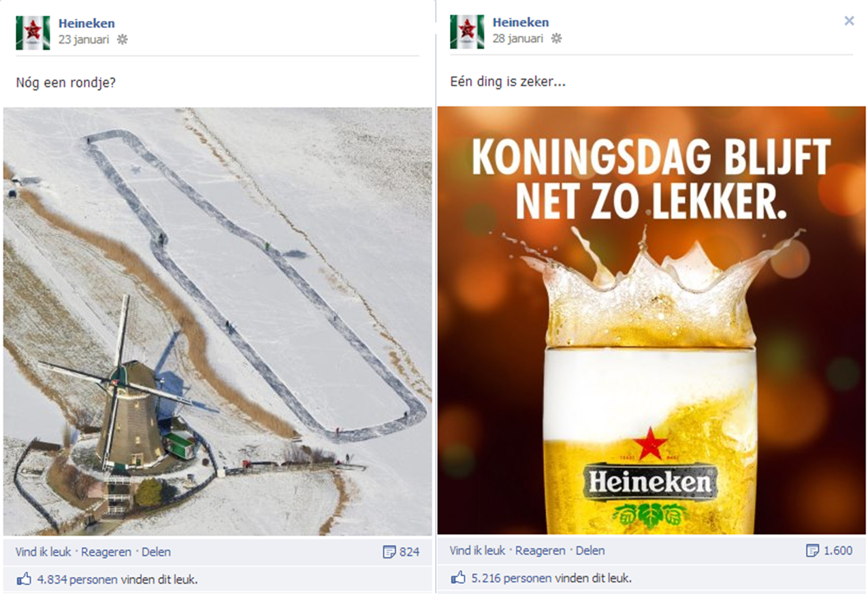Open the 824 comments icon
Viewport: 868px width, 594px height.
(x=389, y=552)
